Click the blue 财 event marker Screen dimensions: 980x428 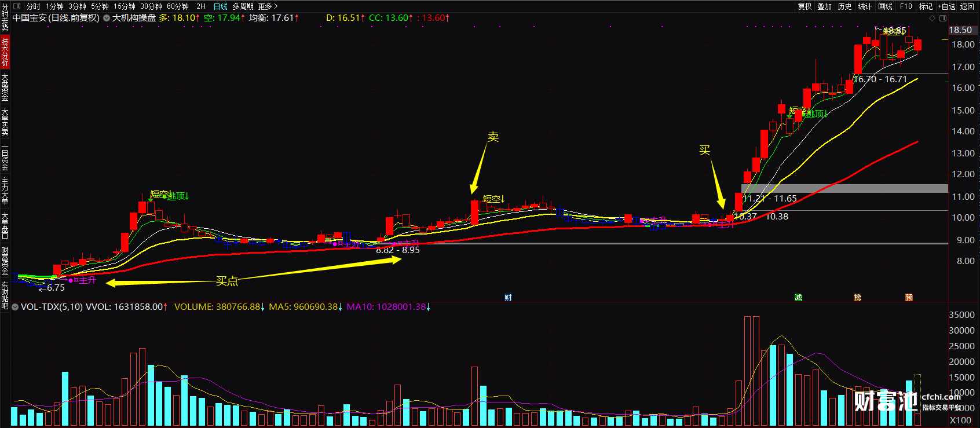(x=508, y=298)
